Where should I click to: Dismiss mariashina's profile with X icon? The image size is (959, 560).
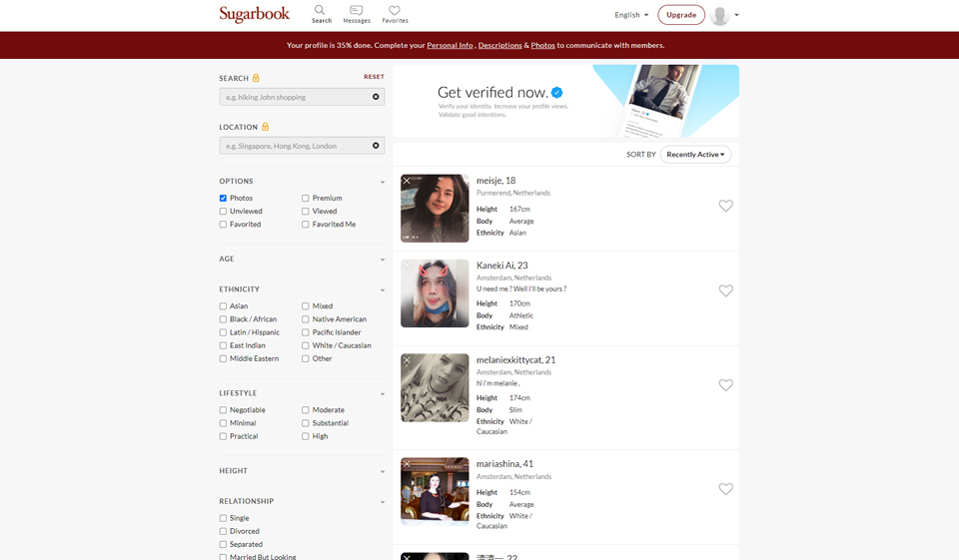[407, 464]
